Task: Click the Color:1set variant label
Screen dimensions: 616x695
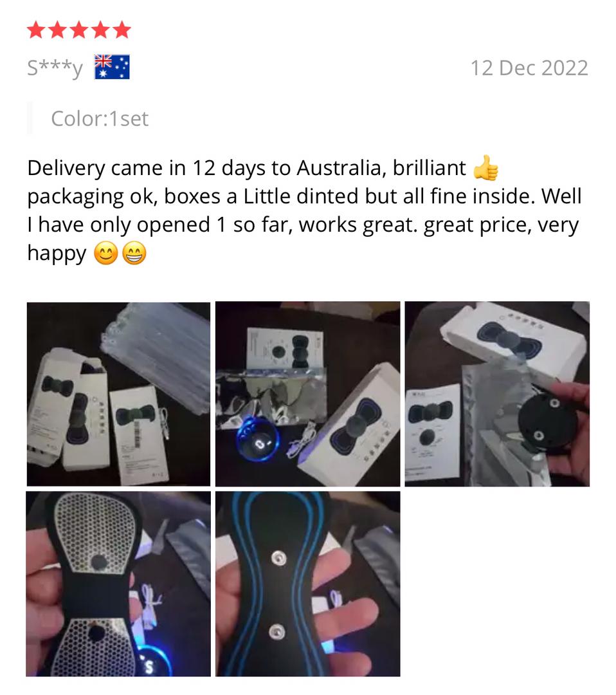Action: pos(100,118)
